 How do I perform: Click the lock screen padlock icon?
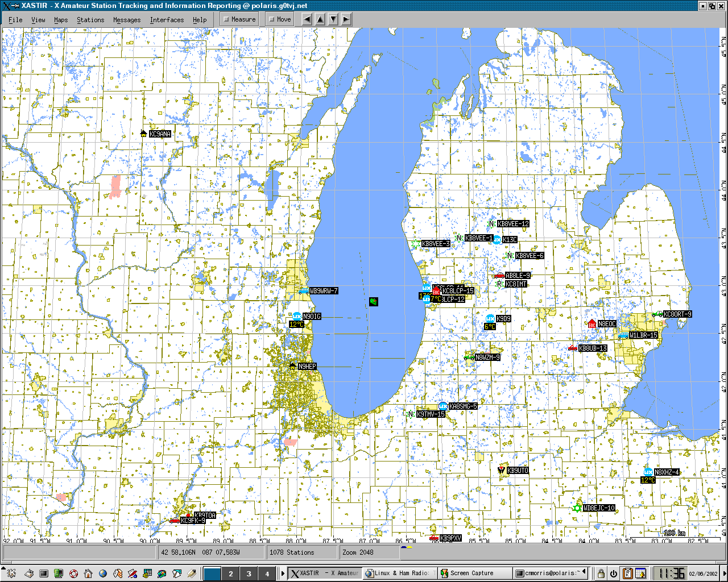coord(601,573)
